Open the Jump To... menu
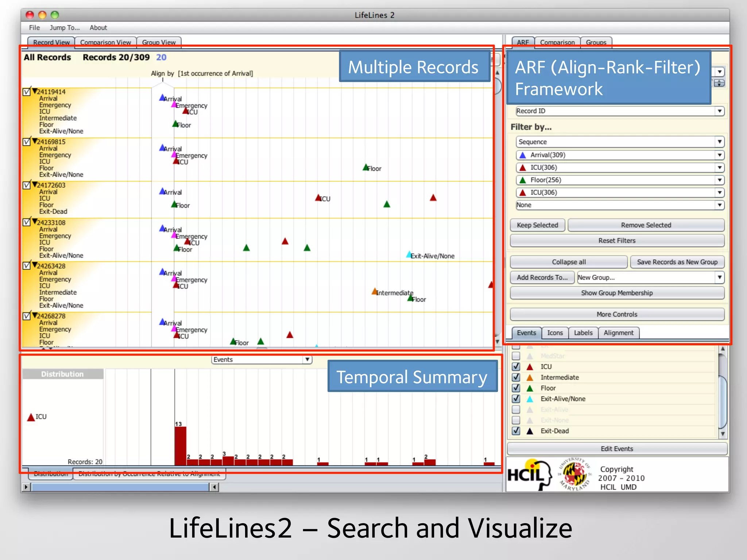 tap(65, 28)
